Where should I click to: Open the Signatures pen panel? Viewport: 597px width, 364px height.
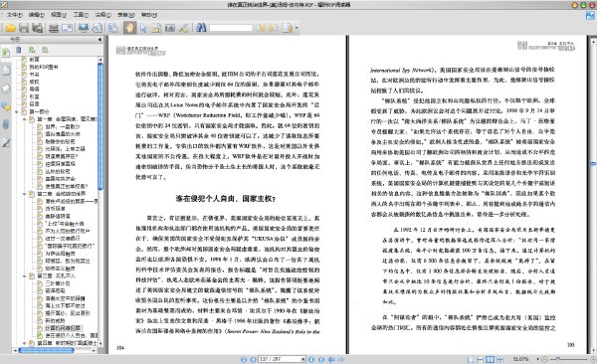6,143
